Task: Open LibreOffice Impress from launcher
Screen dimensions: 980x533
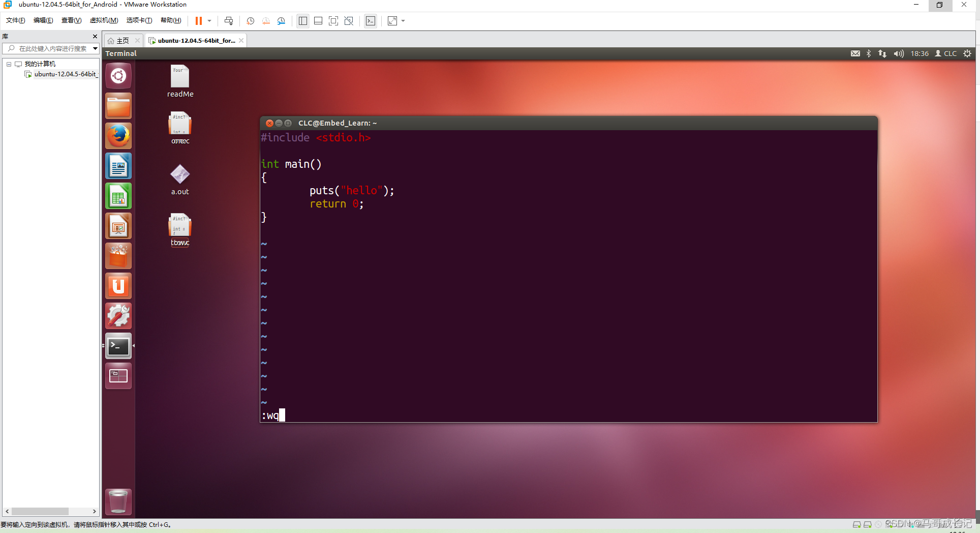Action: (x=118, y=226)
